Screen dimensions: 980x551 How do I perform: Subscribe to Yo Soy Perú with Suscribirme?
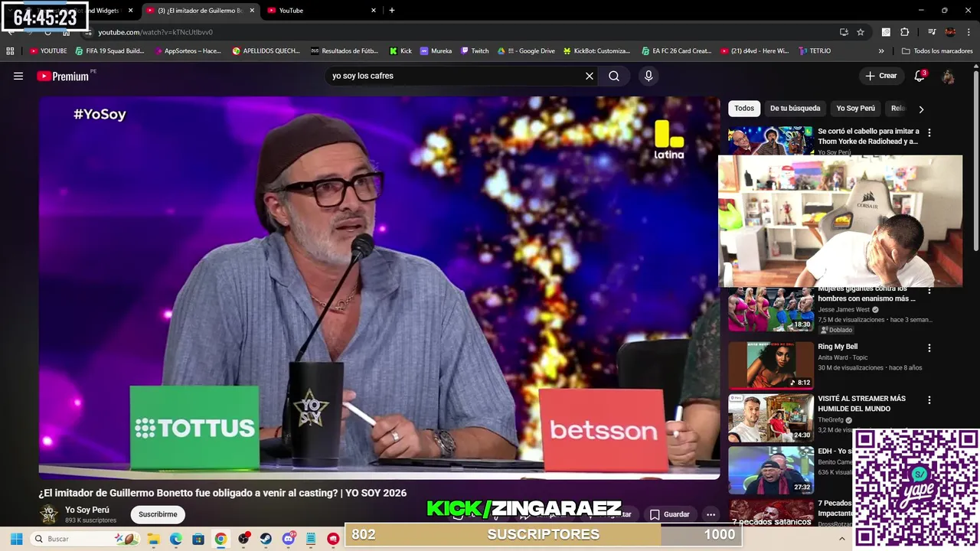[158, 514]
